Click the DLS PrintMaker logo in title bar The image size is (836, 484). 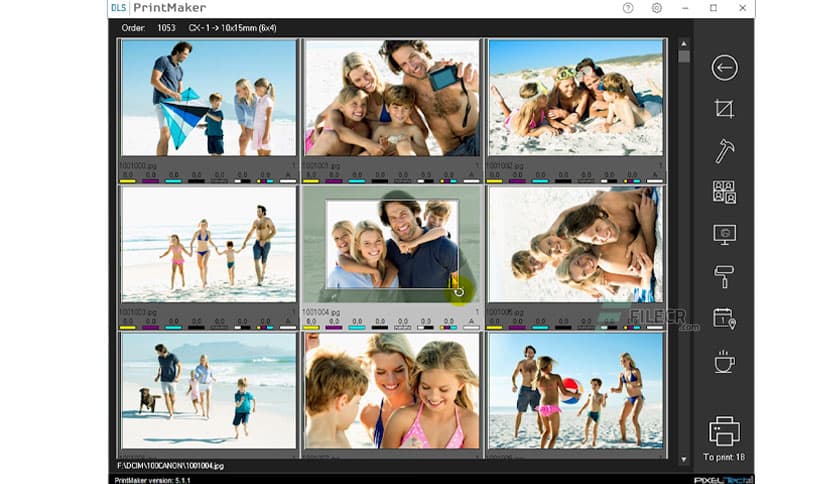(x=158, y=8)
